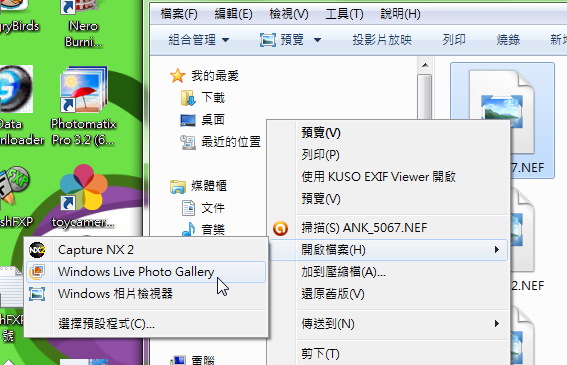
Task: Open with KUSO EXIF Viewer entry
Action: 389,177
